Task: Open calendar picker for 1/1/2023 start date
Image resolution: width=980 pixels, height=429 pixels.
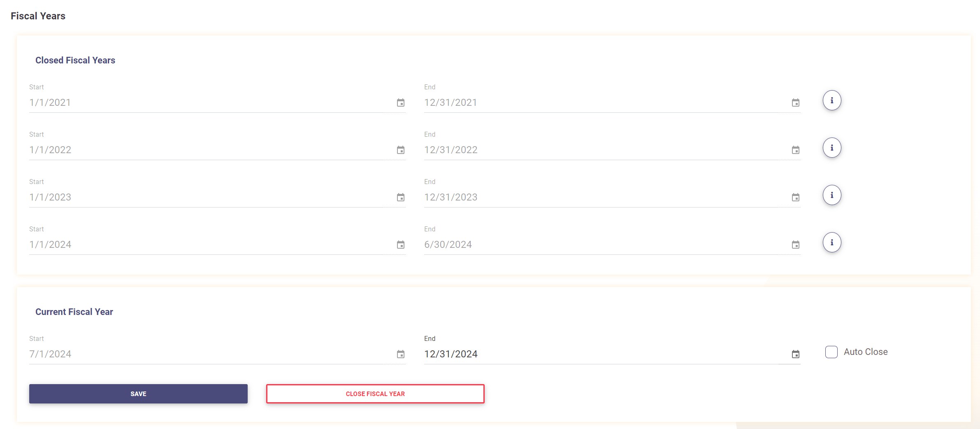Action: click(400, 197)
